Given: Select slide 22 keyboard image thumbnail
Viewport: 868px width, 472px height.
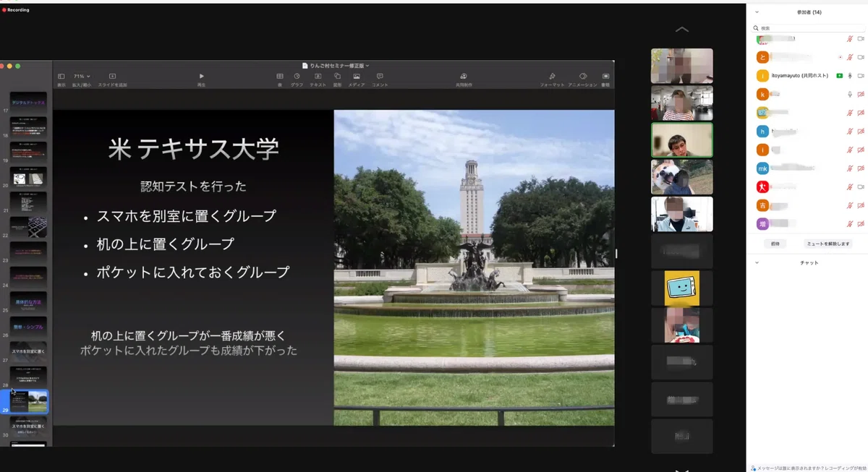Looking at the screenshot, I should 28,227.
